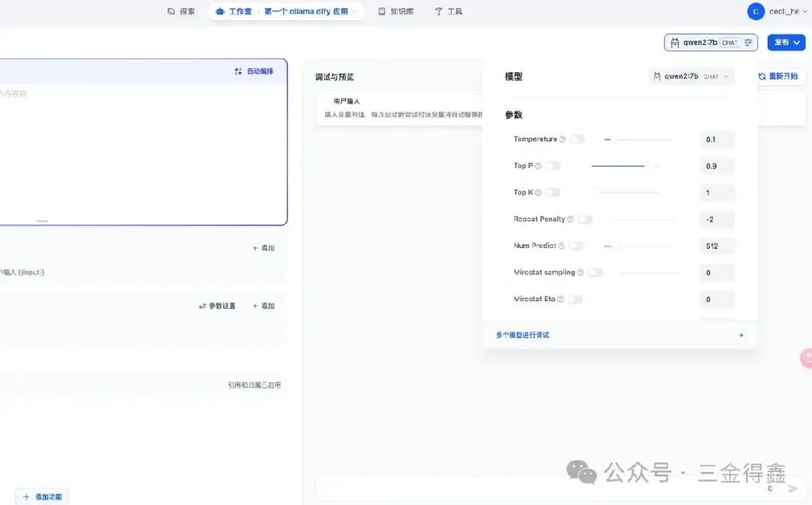Enable the Temperature toggle switch

(577, 139)
